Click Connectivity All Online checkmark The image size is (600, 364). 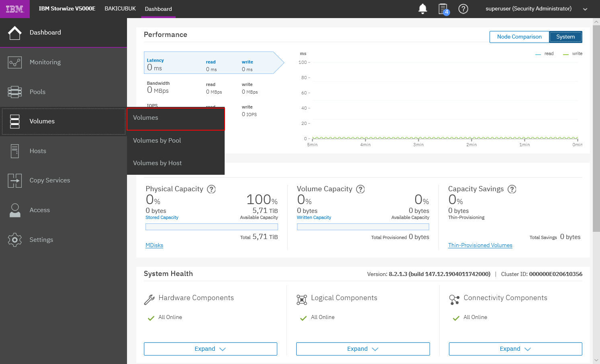pyautogui.click(x=456, y=318)
